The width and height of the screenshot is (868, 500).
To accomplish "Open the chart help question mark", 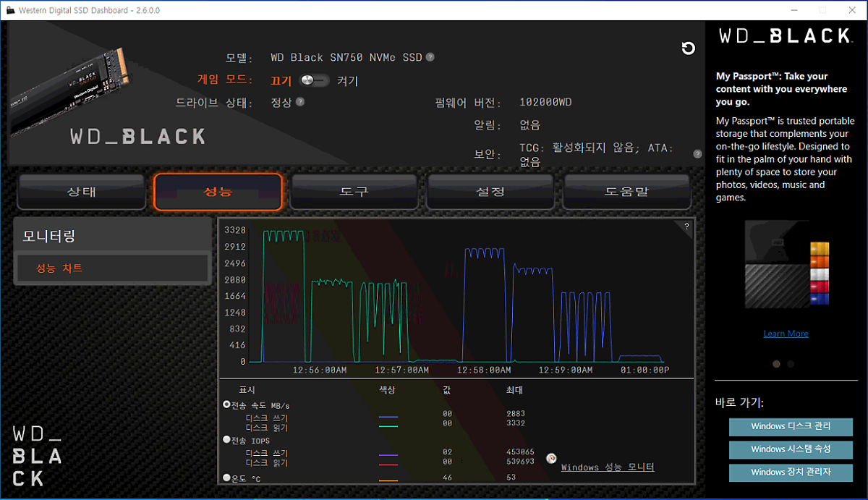I will click(686, 226).
